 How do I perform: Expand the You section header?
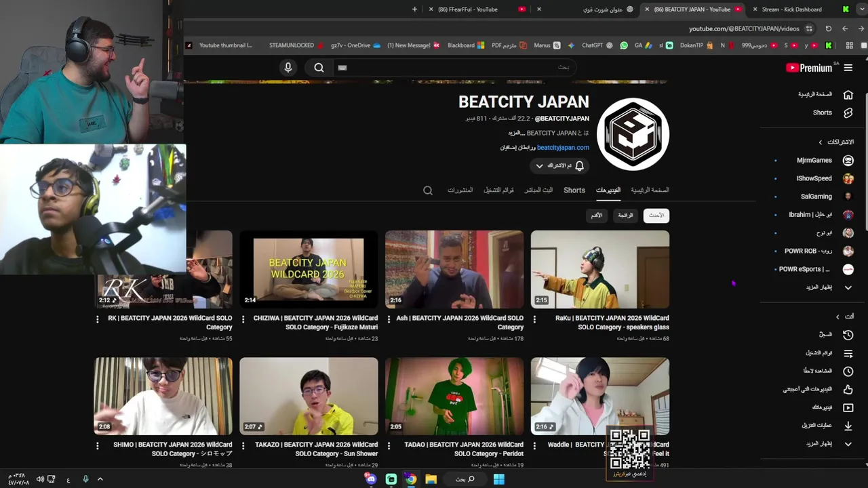pos(845,317)
